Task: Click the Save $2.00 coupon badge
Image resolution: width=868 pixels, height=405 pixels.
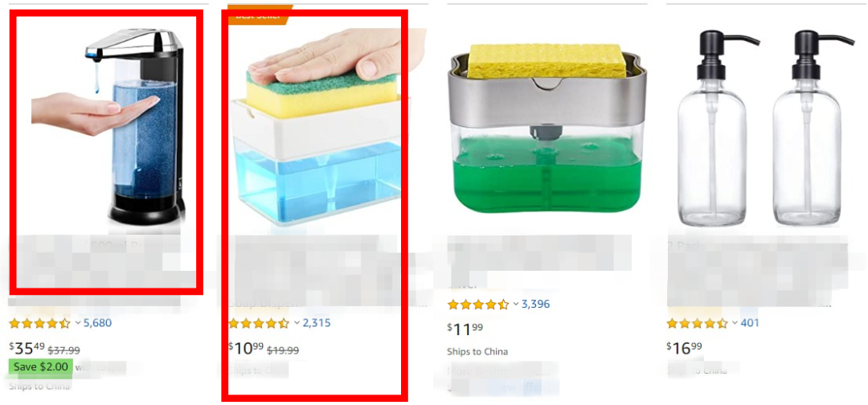Action: [x=40, y=366]
